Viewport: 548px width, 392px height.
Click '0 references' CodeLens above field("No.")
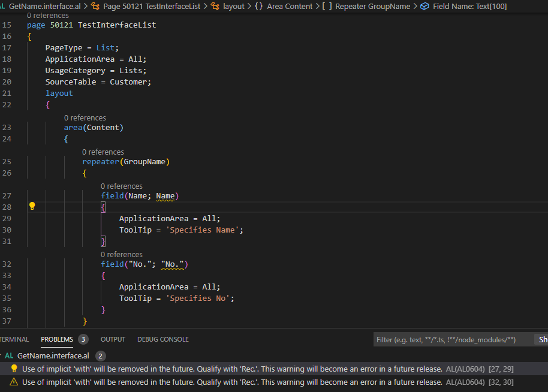(x=122, y=255)
